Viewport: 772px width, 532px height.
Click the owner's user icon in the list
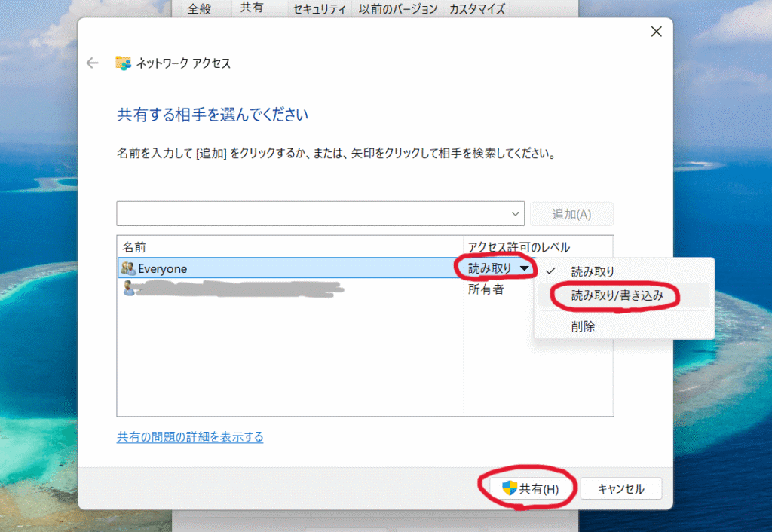coord(128,289)
